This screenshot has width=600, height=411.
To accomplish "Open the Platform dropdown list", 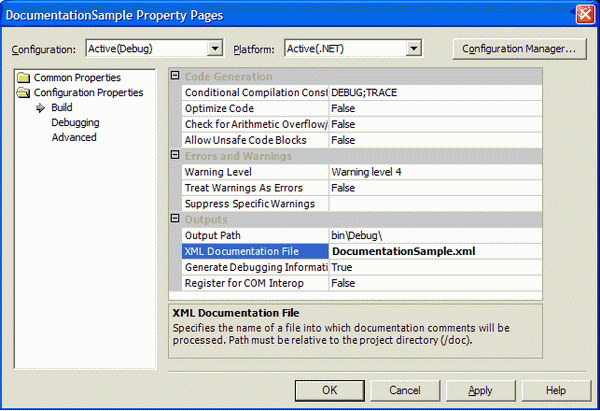I will tap(412, 49).
